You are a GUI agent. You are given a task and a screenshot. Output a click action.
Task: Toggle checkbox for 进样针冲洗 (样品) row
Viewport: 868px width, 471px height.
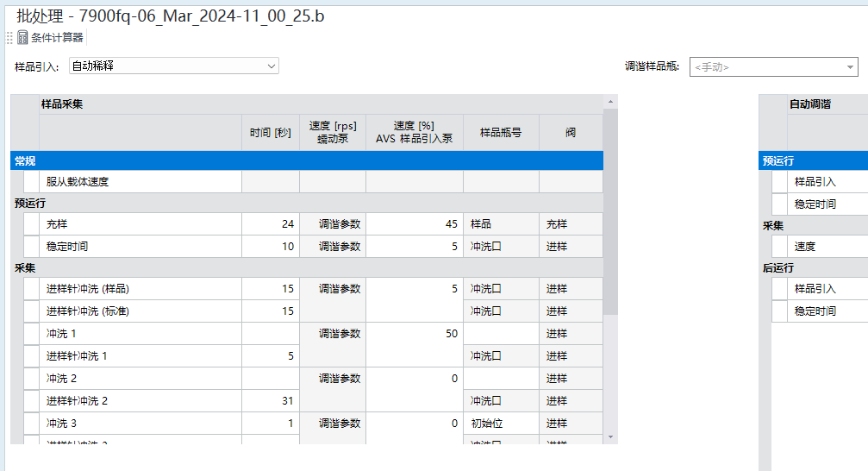coord(32,289)
